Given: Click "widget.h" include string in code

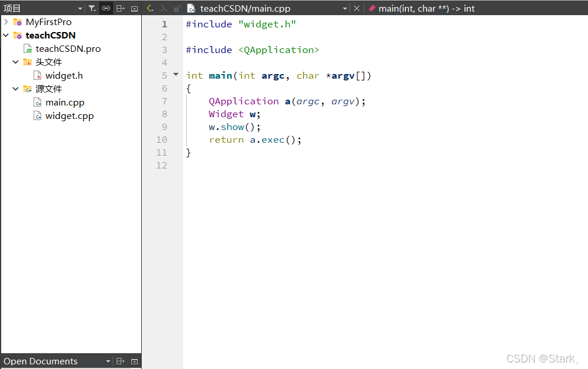Looking at the screenshot, I should click(267, 24).
